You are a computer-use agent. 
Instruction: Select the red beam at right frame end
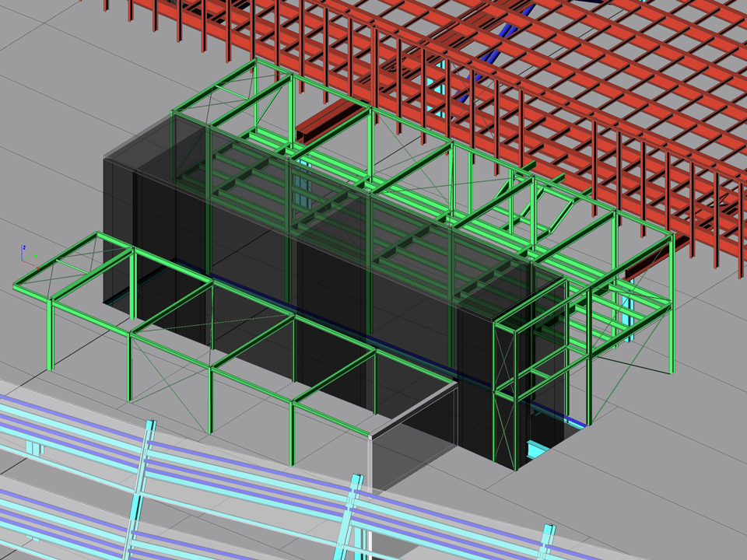pyautogui.click(x=647, y=266)
